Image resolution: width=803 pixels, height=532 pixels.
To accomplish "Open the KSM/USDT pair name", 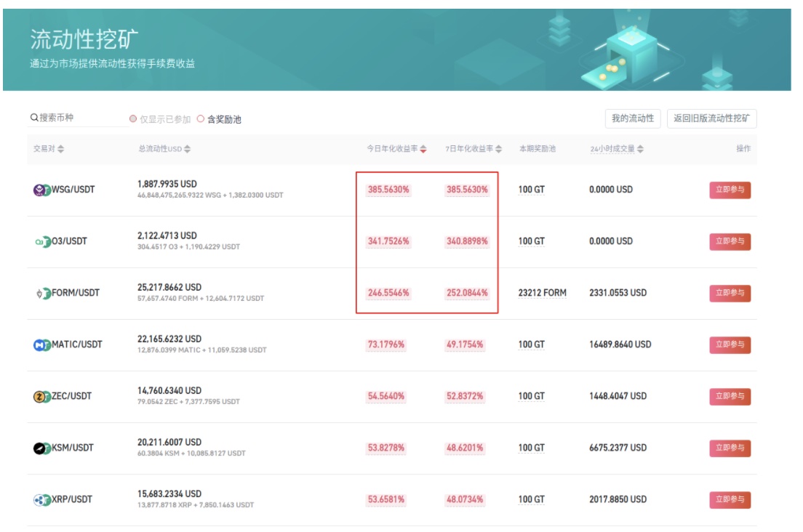I will pos(72,448).
